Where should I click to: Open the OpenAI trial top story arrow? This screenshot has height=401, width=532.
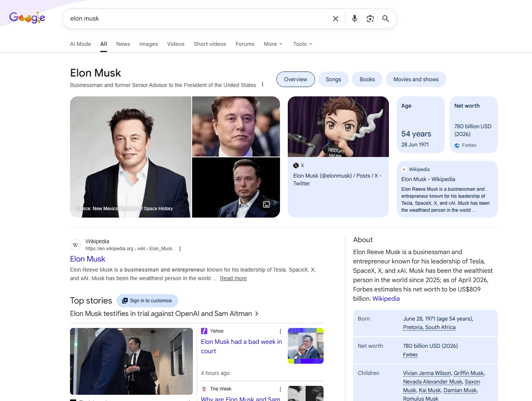point(257,314)
